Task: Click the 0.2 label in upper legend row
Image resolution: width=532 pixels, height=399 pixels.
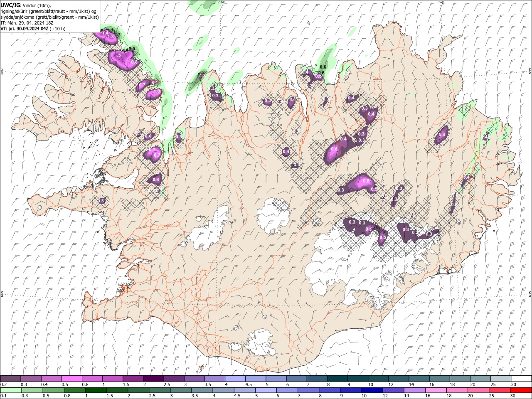Action: click(3, 384)
